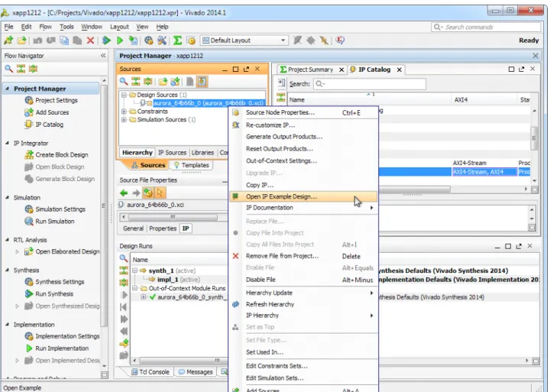The height and width of the screenshot is (392, 550).
Task: Click the Project Settings gear icon
Action: pyautogui.click(x=29, y=100)
